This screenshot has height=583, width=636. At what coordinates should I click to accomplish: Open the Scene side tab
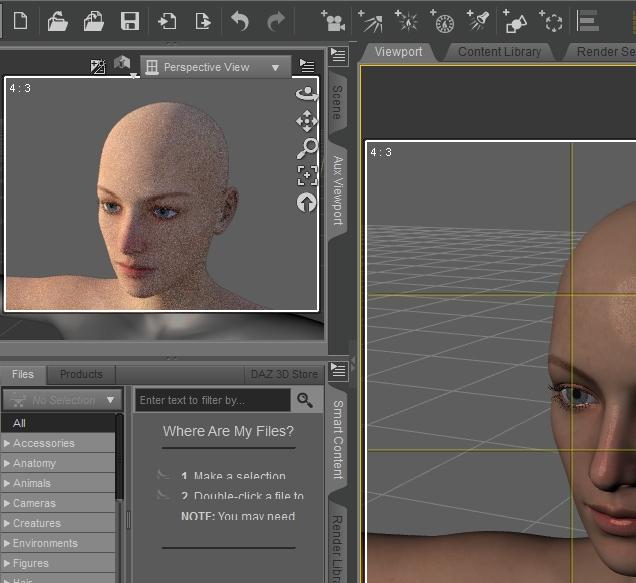337,102
